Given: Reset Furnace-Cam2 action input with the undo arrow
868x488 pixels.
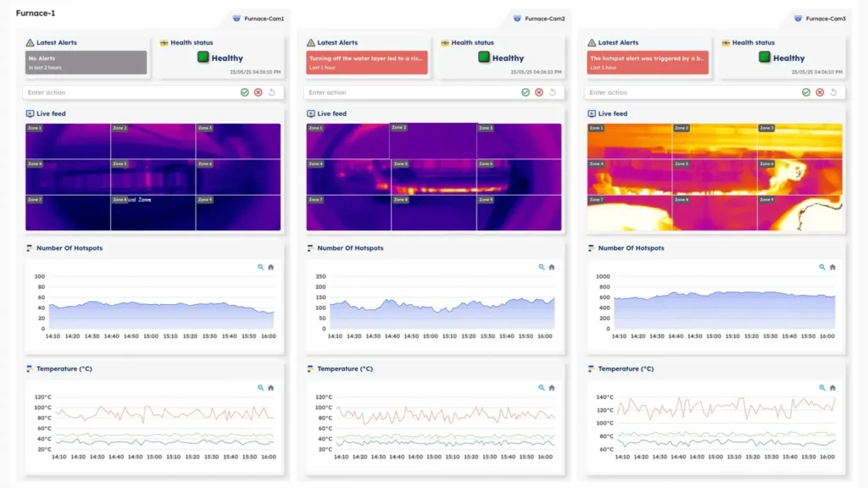Looking at the screenshot, I should 553,91.
